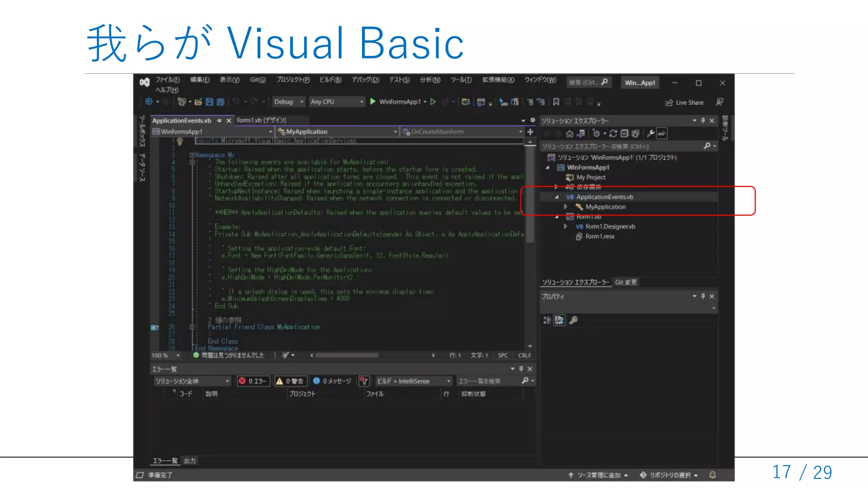The height and width of the screenshot is (488, 868).
Task: Select Form1.resx in Solution Explorer
Action: [599, 236]
